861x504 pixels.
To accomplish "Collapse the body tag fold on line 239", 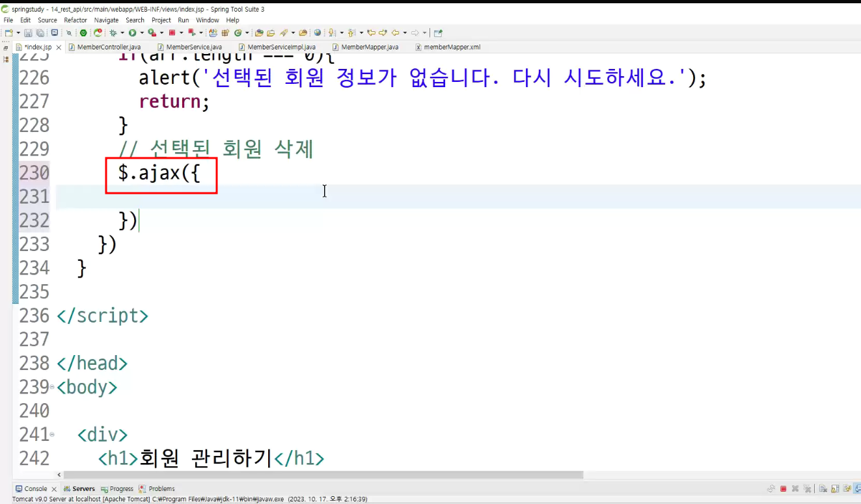I will (x=52, y=386).
